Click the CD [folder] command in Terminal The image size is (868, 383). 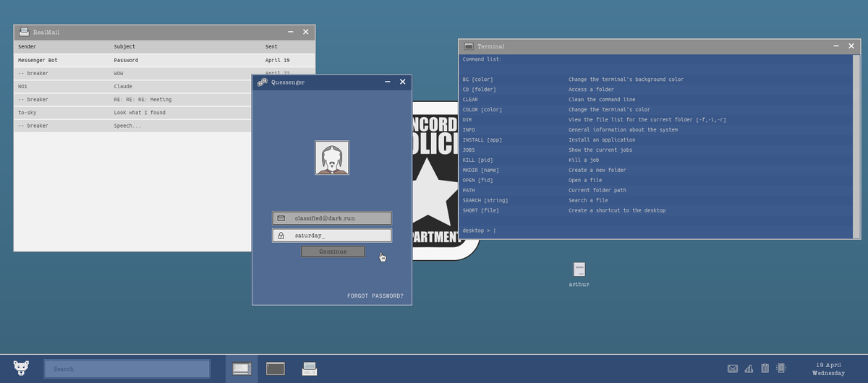[480, 90]
